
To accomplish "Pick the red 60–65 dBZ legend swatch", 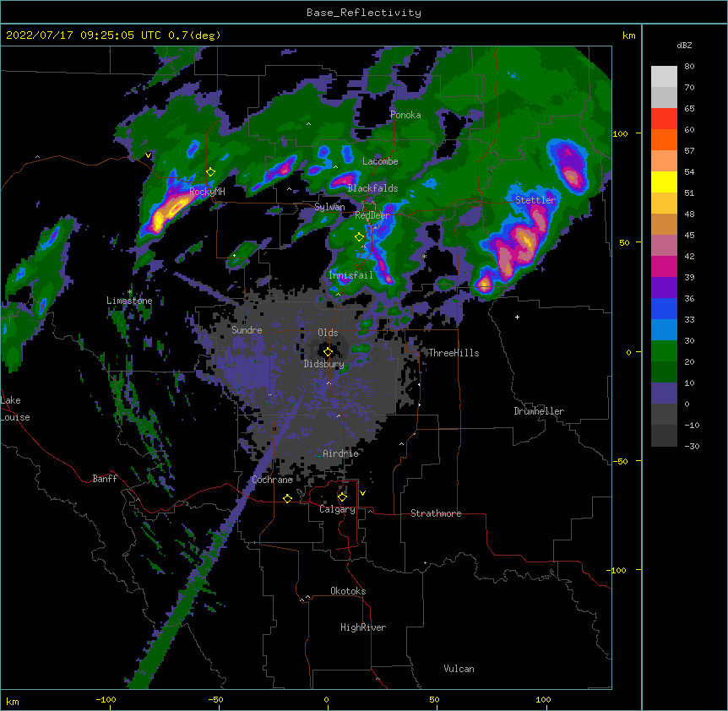I will [x=664, y=118].
